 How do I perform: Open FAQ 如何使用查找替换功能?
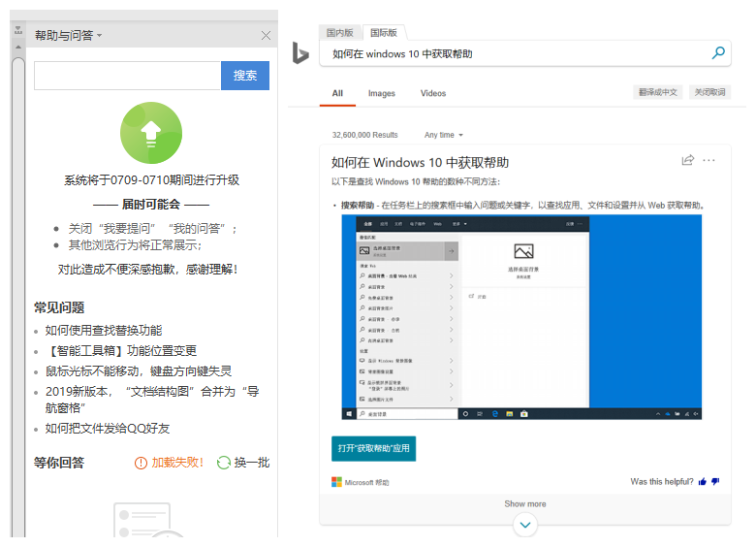coord(104,331)
